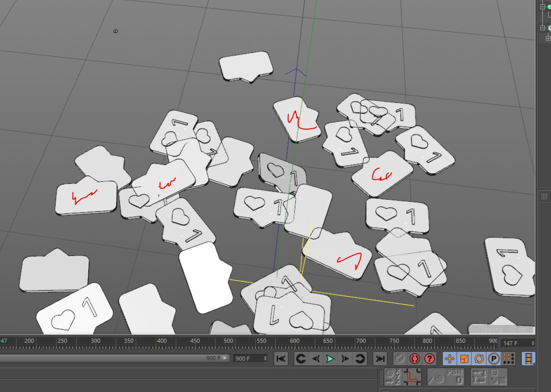The width and height of the screenshot is (551, 392).
Task: Expand the nested plus tree node
Action: [549, 38]
